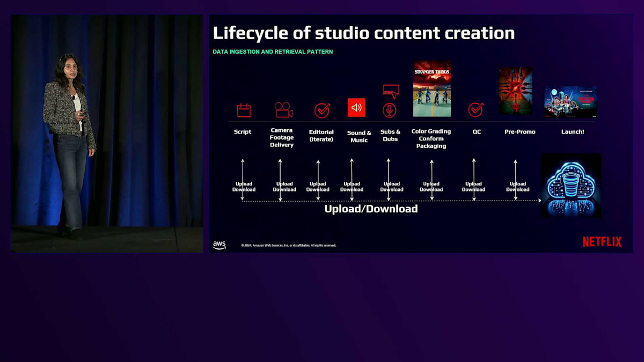Click the 'Pre-Promo' stage label

click(x=520, y=132)
